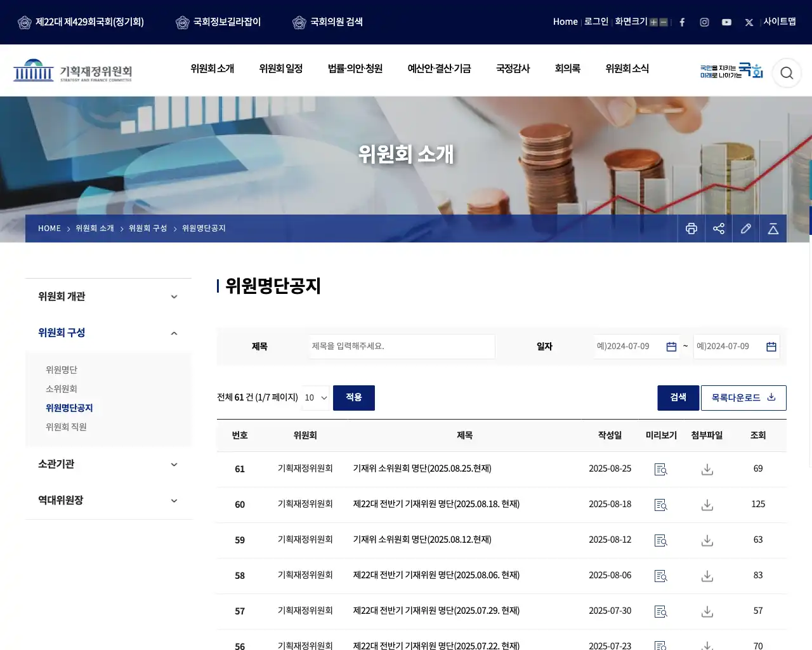Select 위원회 직원 in sidebar submenu
Viewport: 812px width, 650px height.
pyautogui.click(x=66, y=427)
